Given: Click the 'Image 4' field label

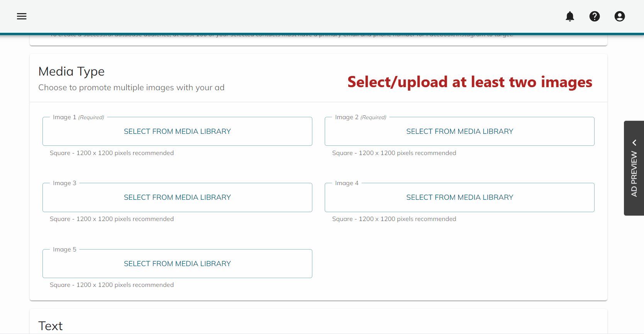Looking at the screenshot, I should [x=347, y=183].
